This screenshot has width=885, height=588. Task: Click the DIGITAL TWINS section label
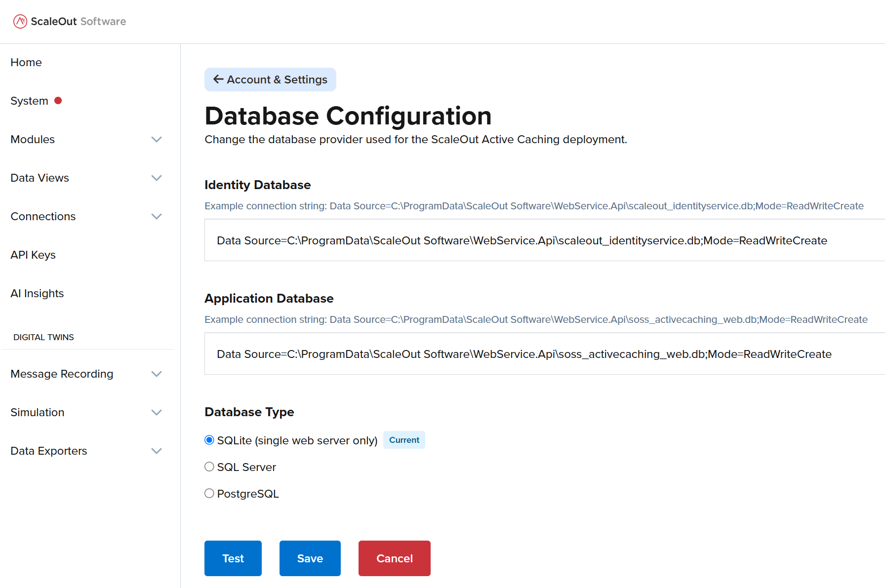pyautogui.click(x=43, y=337)
